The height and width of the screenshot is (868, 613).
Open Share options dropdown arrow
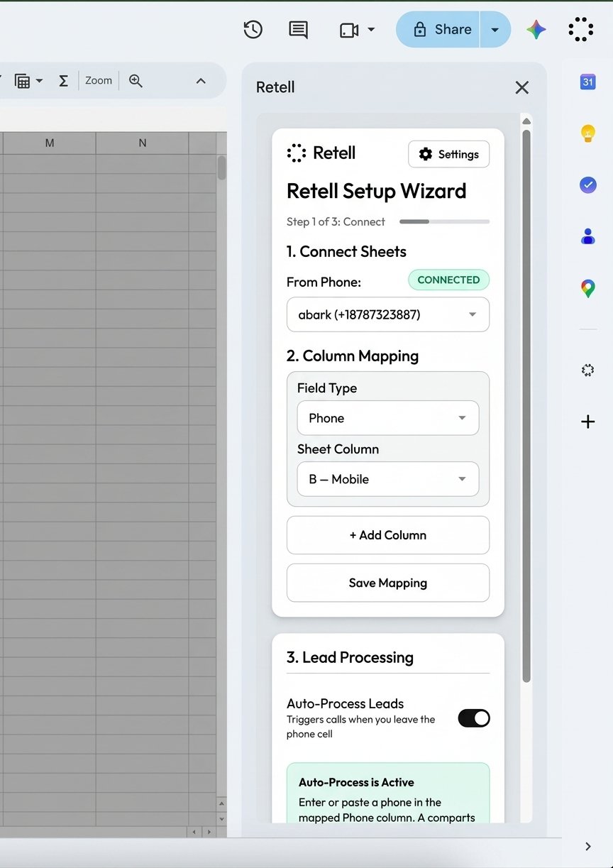(x=495, y=30)
